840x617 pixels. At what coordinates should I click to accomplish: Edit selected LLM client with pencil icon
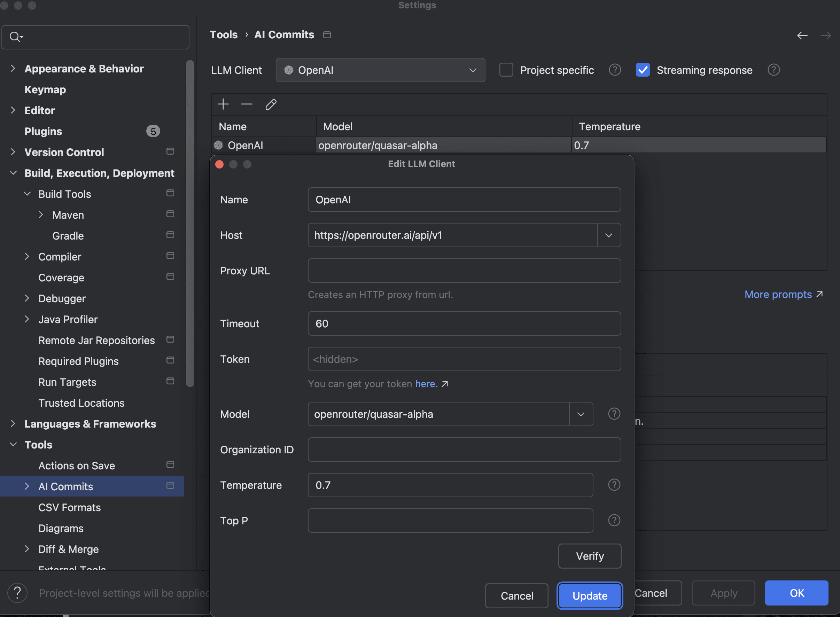(271, 104)
